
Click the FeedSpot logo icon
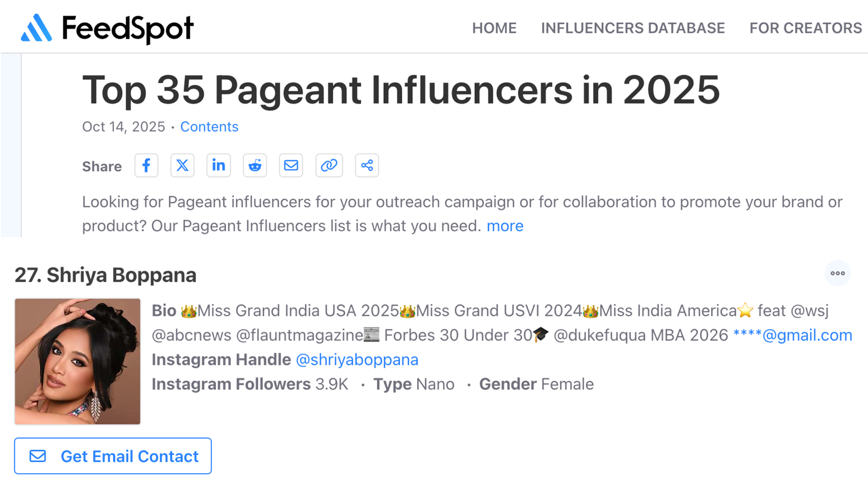pos(36,28)
